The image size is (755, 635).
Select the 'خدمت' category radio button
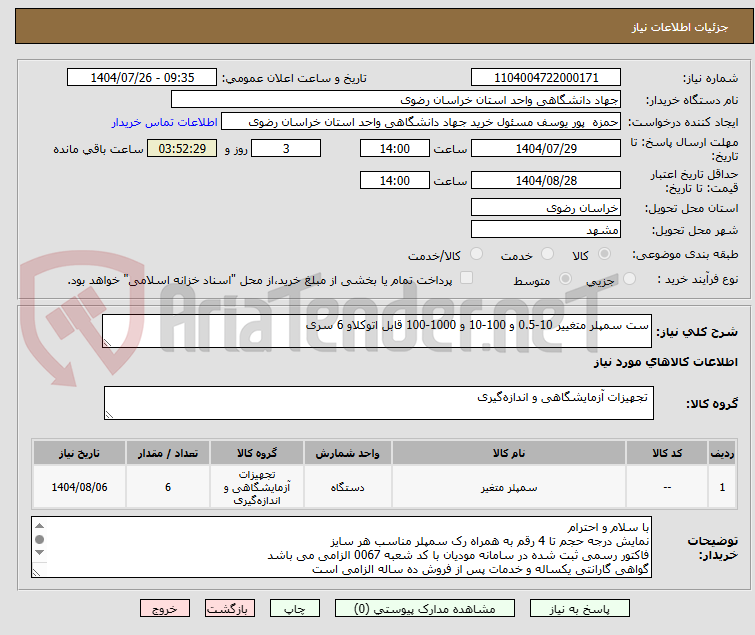click(x=547, y=254)
